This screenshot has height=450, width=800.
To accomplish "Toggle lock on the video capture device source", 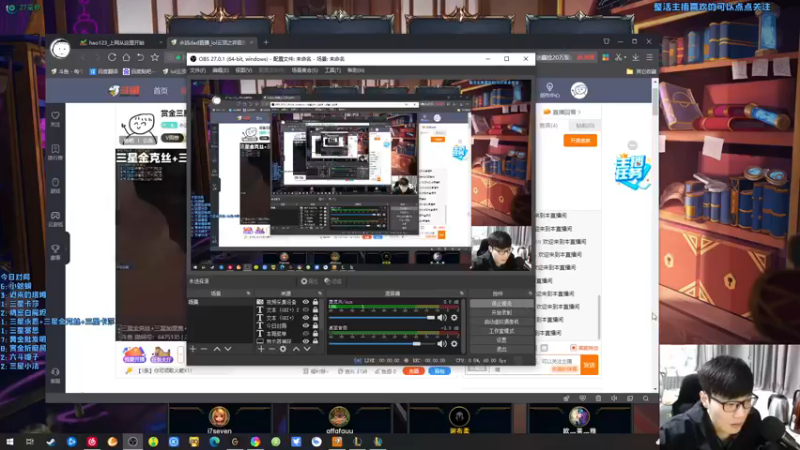I will (x=315, y=302).
